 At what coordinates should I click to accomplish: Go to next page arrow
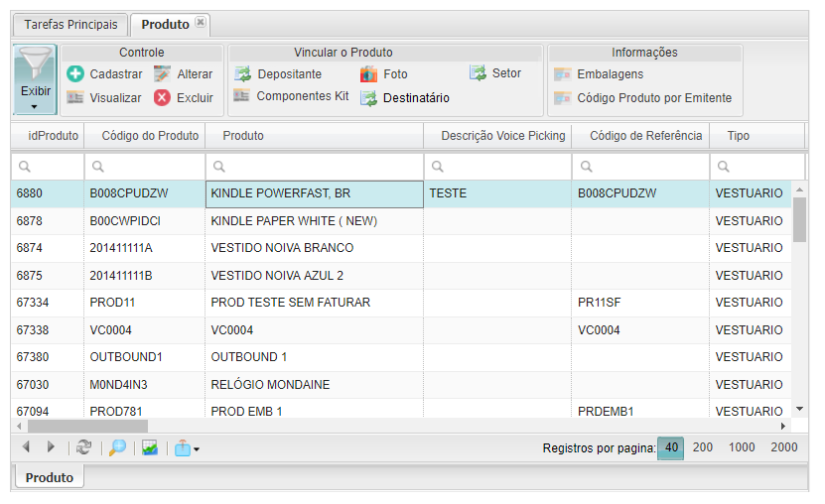(51, 447)
